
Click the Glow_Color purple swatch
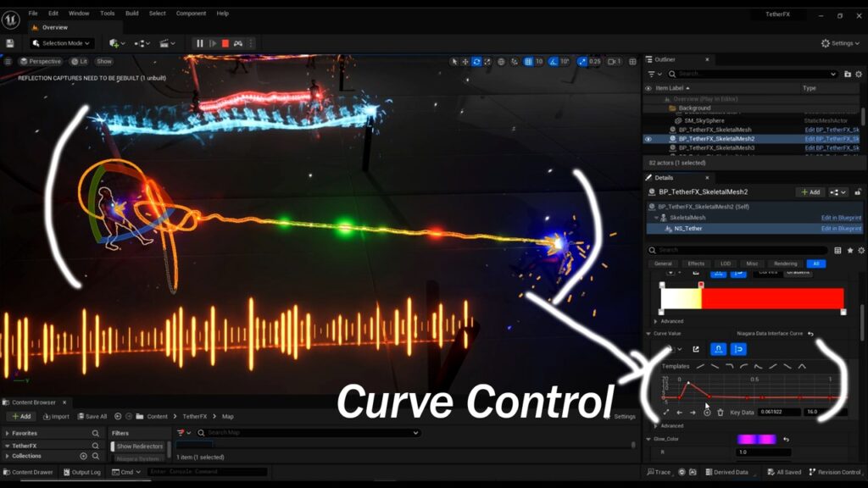tap(756, 440)
